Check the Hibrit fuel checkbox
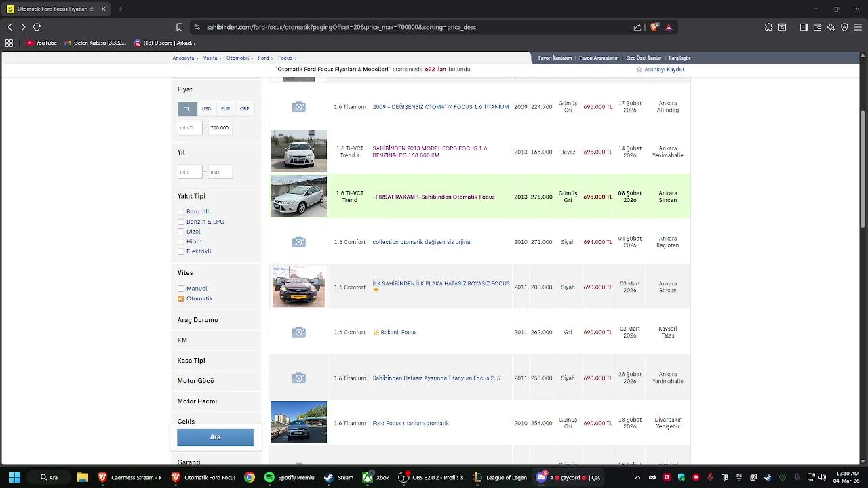This screenshot has width=868, height=488. click(181, 241)
